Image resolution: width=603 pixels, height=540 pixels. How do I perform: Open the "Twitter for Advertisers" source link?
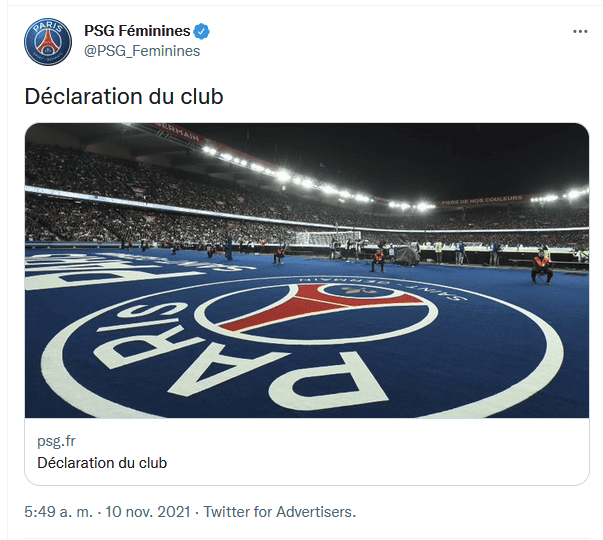(277, 511)
